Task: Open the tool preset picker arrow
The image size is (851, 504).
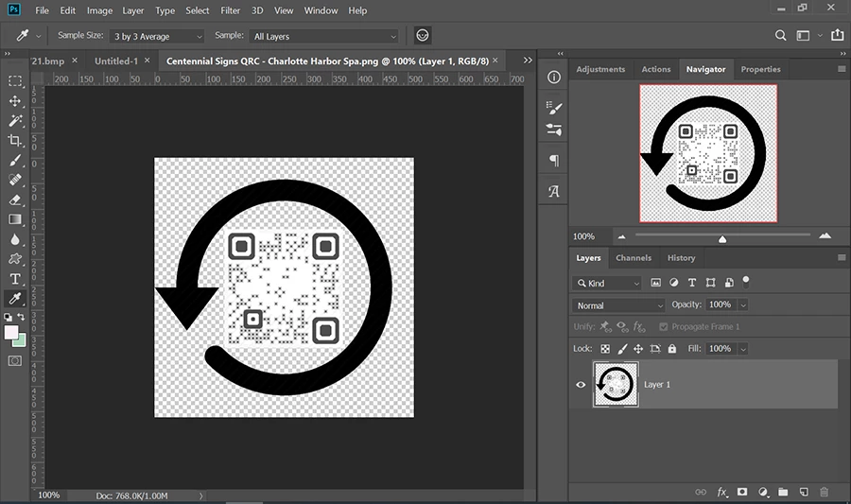Action: point(38,36)
